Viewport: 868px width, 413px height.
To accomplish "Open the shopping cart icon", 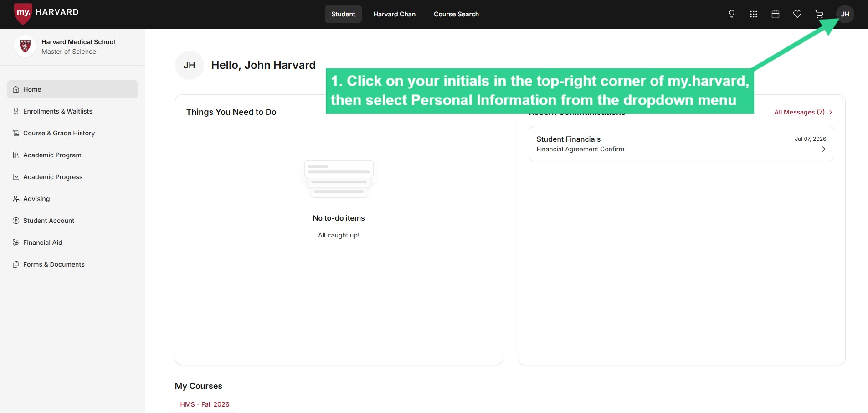I will point(819,14).
